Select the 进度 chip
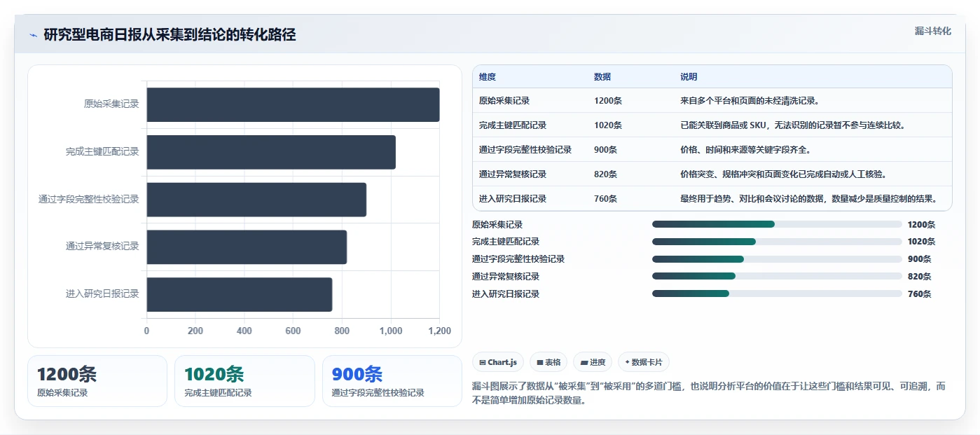This screenshot has width=980, height=435. [593, 362]
